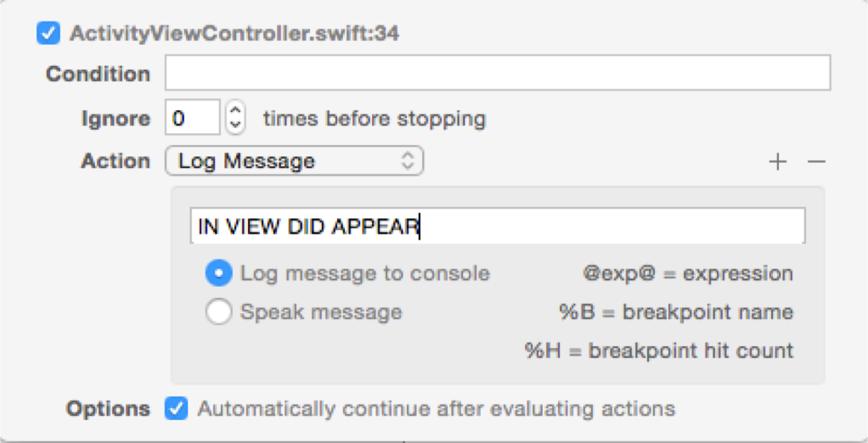Image resolution: width=868 pixels, height=443 pixels.
Task: Click the ActivityViewController.swift:34 title text
Action: 234,33
